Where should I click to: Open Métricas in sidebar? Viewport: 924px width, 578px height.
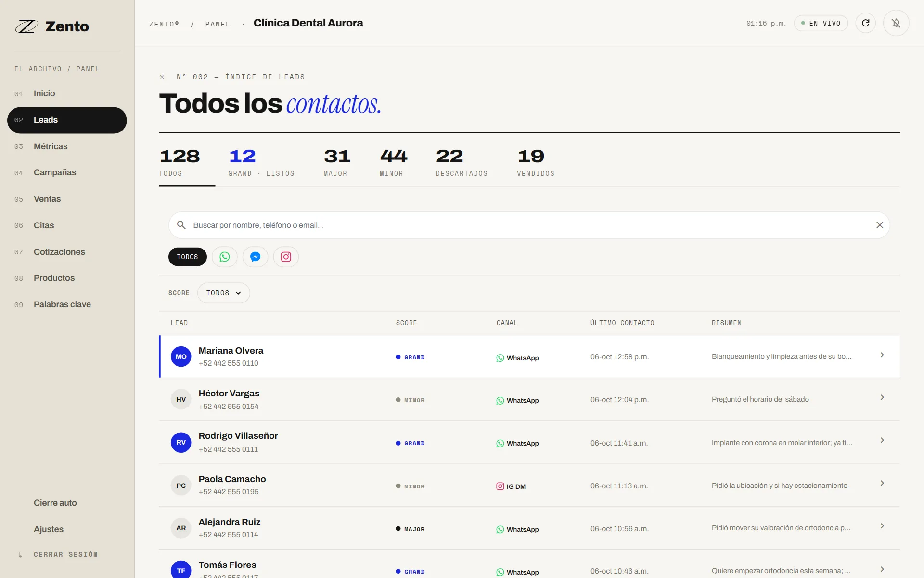click(67, 146)
